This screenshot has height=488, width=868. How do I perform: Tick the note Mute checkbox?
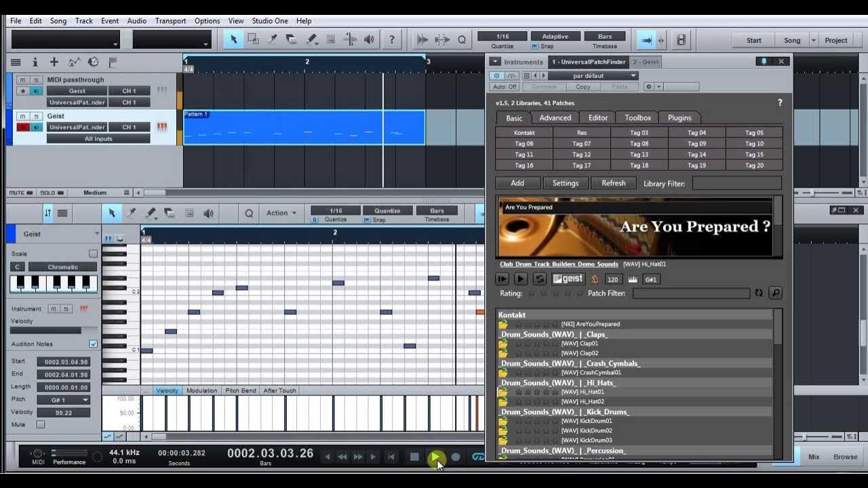pos(41,424)
